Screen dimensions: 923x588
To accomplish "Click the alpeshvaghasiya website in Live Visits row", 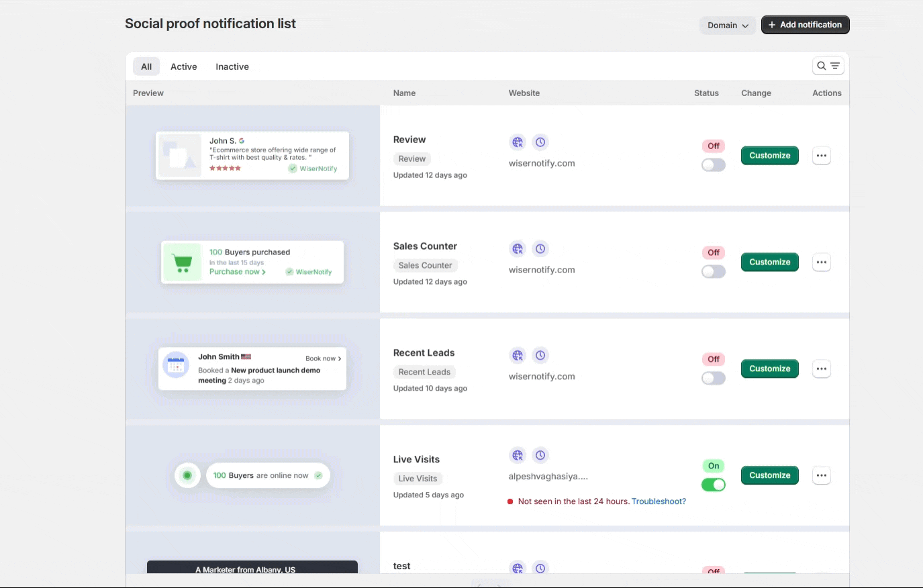I will [548, 477].
